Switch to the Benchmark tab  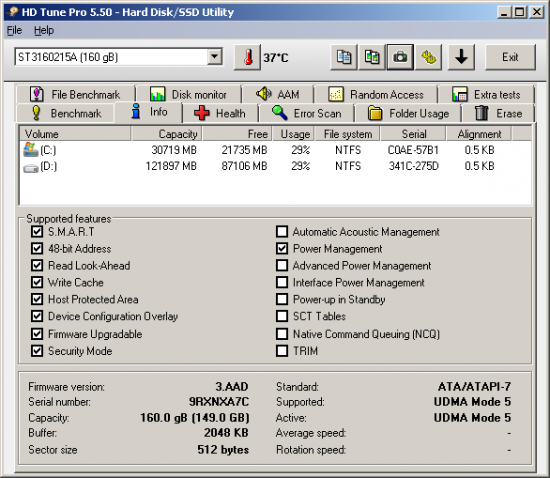[65, 113]
